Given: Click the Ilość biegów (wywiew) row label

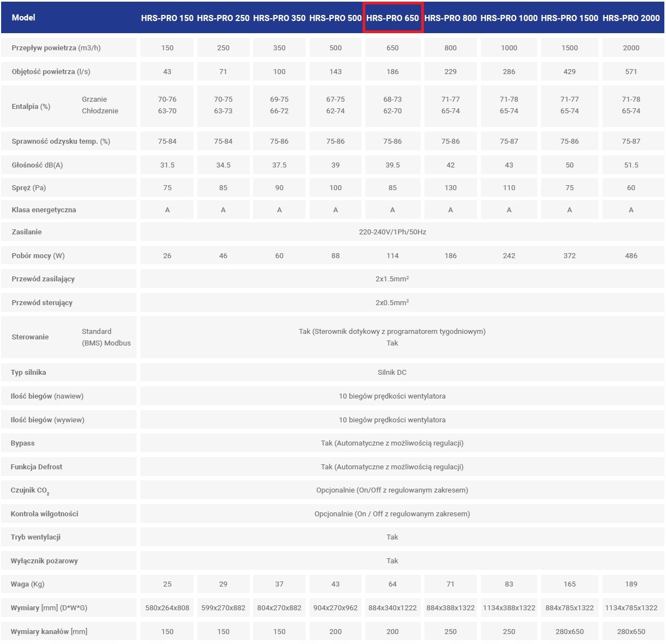Looking at the screenshot, I should click(48, 420).
